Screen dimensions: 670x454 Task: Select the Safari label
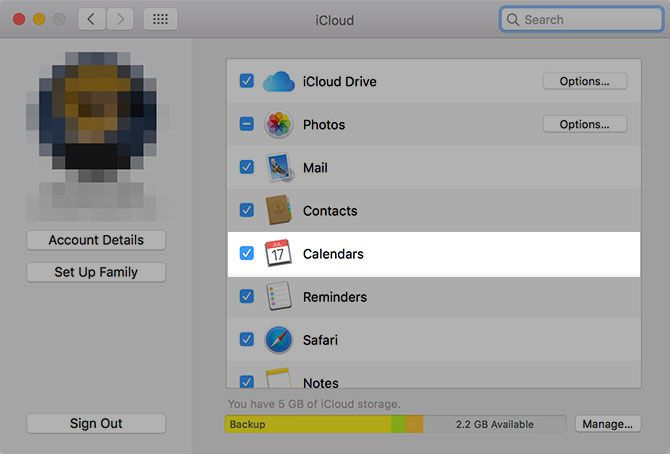320,340
